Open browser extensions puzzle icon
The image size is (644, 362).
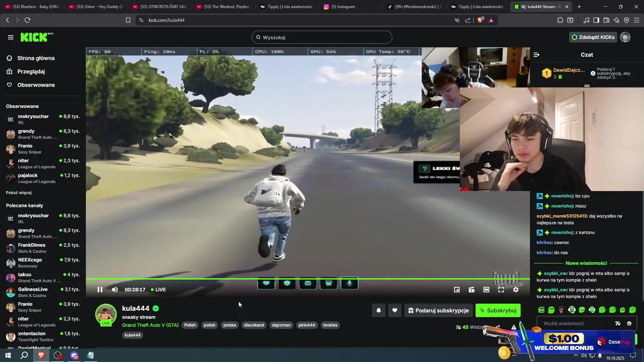click(x=560, y=20)
